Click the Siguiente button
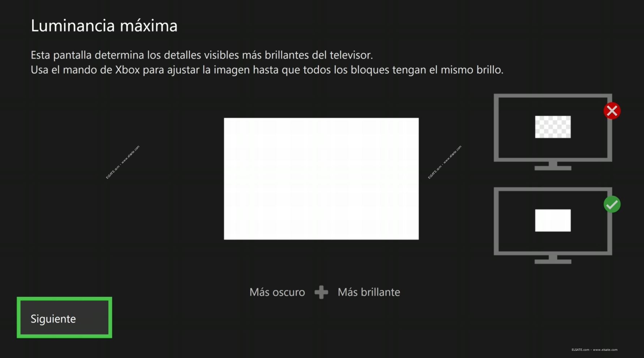Image resolution: width=644 pixels, height=358 pixels. [64, 318]
